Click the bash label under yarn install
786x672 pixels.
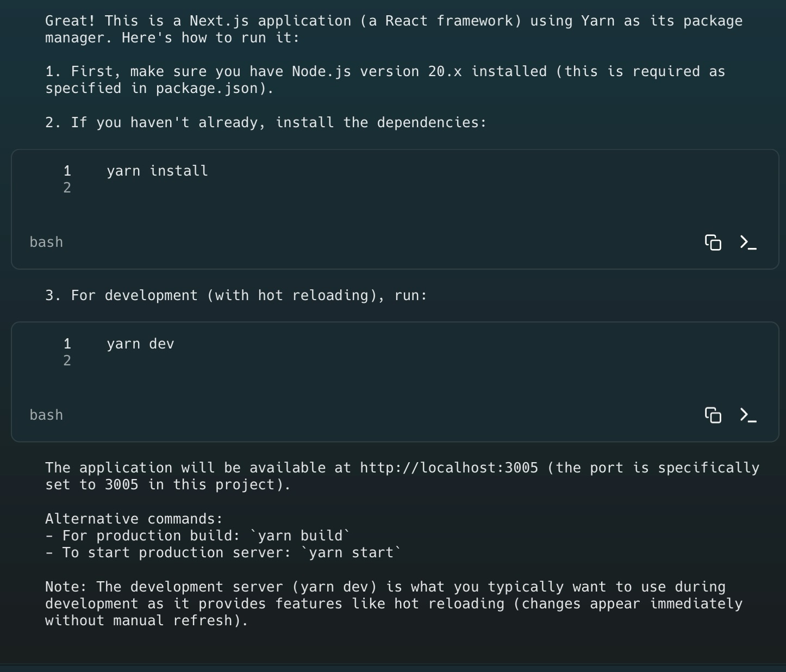pos(46,242)
